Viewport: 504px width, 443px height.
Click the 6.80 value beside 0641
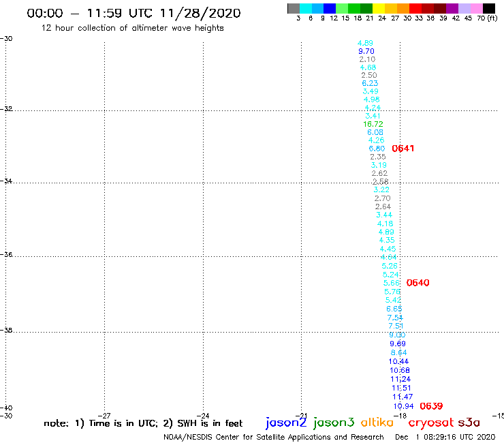pos(377,149)
